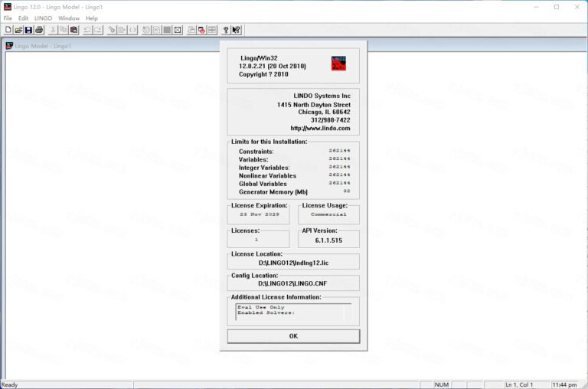Click the version text 12.0.2.21 [20 Oct 2010]
This screenshot has width=588, height=389.
pos(273,66)
